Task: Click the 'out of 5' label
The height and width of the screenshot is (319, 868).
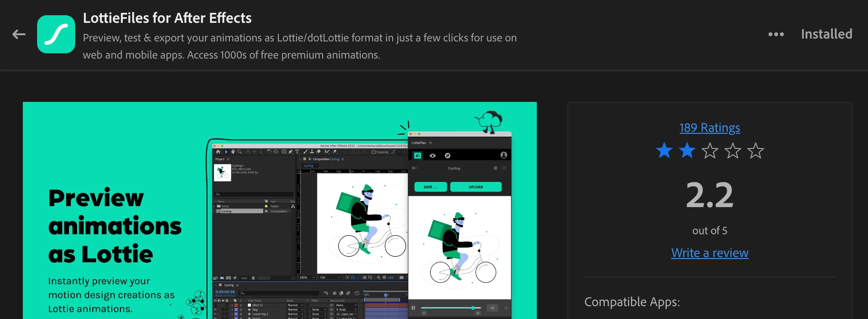Action: click(710, 230)
